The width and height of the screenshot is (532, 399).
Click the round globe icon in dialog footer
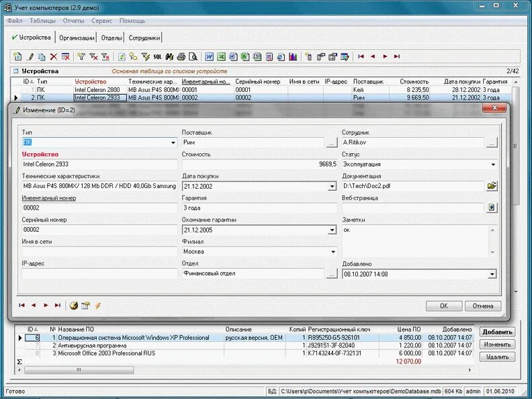pos(74,306)
